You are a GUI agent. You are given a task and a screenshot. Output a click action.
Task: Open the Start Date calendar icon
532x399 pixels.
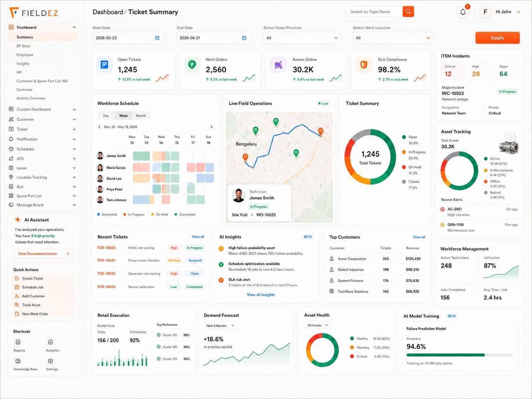click(157, 38)
